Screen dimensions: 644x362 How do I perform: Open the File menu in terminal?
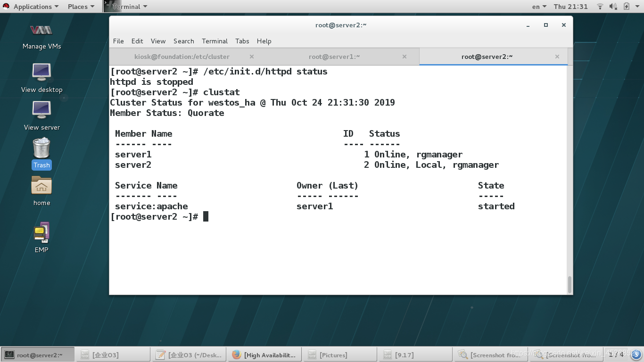pyautogui.click(x=118, y=41)
